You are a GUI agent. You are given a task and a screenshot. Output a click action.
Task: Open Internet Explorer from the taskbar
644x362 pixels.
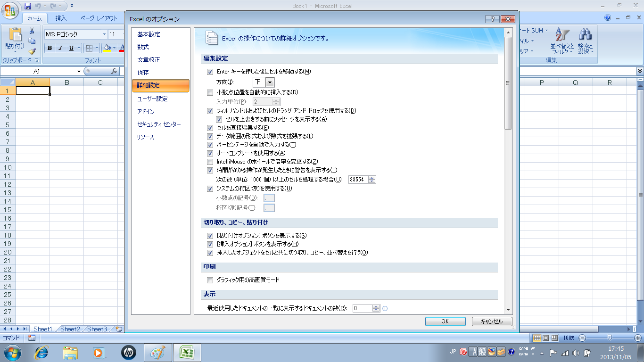pyautogui.click(x=41, y=352)
